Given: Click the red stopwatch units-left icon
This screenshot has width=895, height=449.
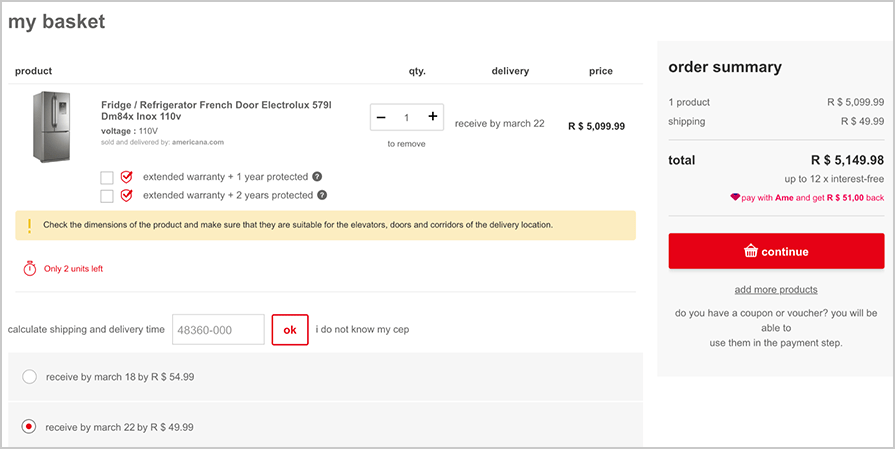Looking at the screenshot, I should click(29, 268).
